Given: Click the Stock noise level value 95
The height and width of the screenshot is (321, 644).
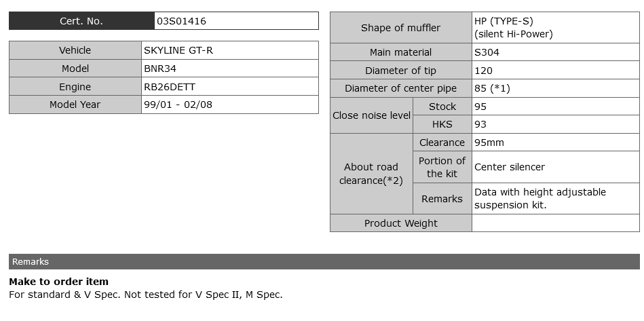Looking at the screenshot, I should click(480, 107).
